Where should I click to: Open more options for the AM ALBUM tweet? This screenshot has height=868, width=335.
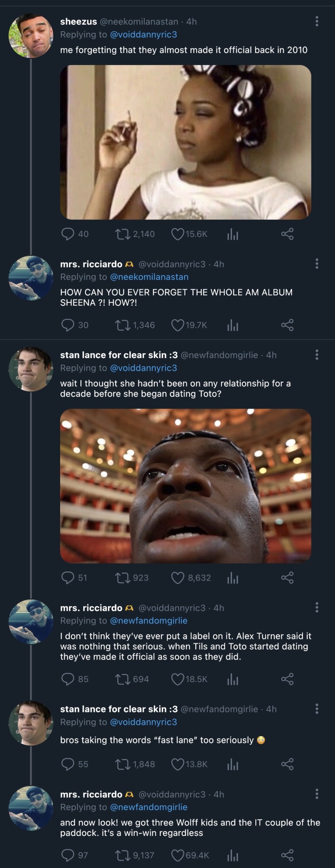(317, 264)
